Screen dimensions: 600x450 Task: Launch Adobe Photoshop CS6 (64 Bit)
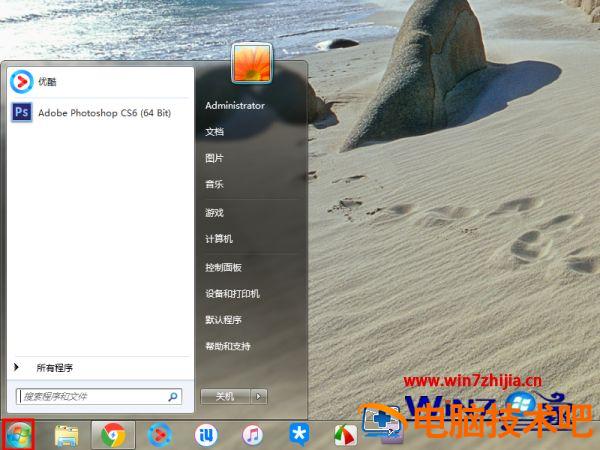(x=100, y=113)
